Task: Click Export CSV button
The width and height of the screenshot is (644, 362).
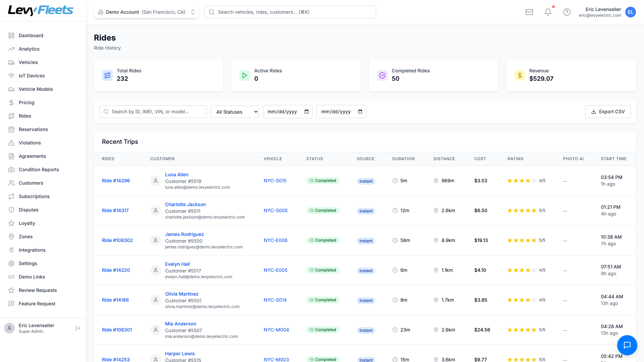Action: 608,112
